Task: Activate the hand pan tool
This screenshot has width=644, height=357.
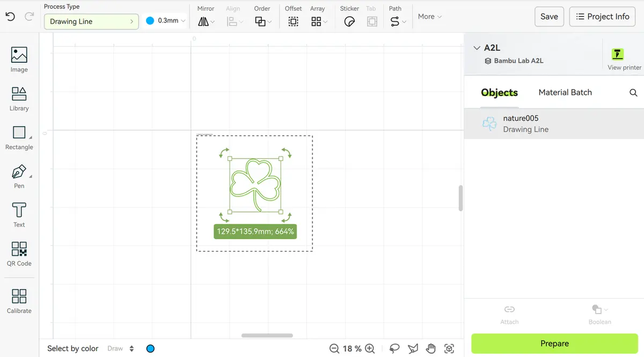Action: [x=431, y=348]
